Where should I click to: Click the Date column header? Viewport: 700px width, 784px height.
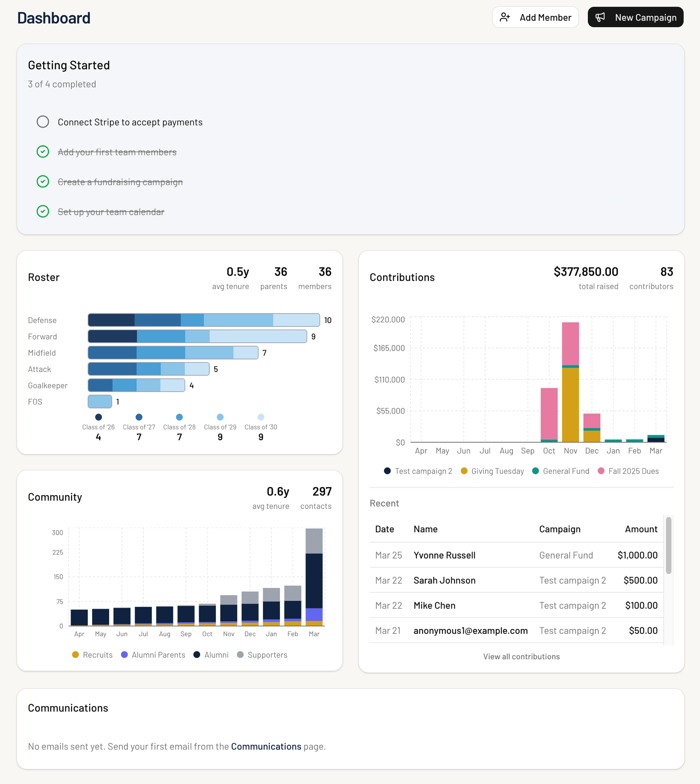tap(384, 529)
